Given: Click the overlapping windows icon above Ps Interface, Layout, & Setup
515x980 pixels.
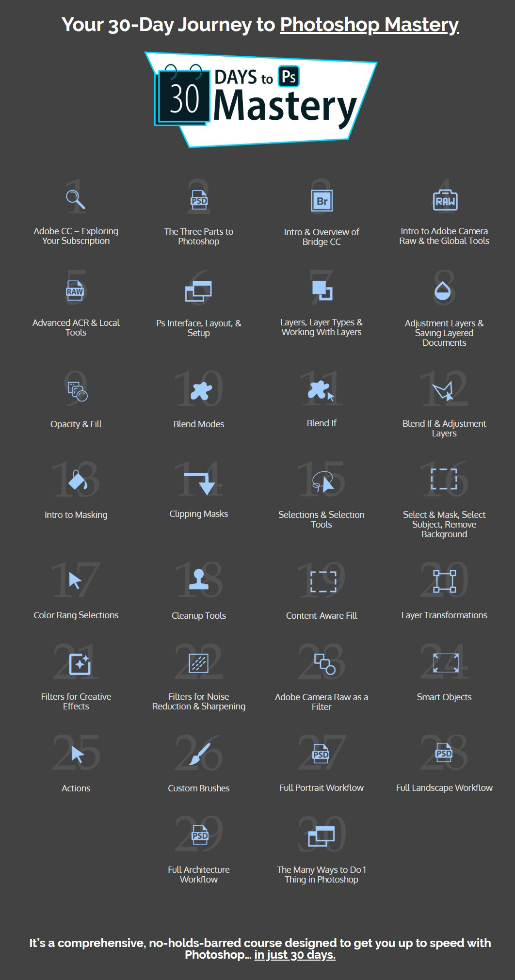Looking at the screenshot, I should pos(198,291).
